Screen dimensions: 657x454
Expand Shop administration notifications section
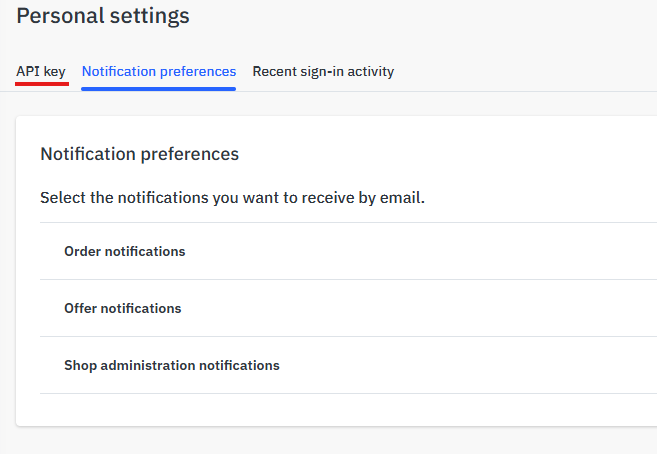click(x=172, y=365)
